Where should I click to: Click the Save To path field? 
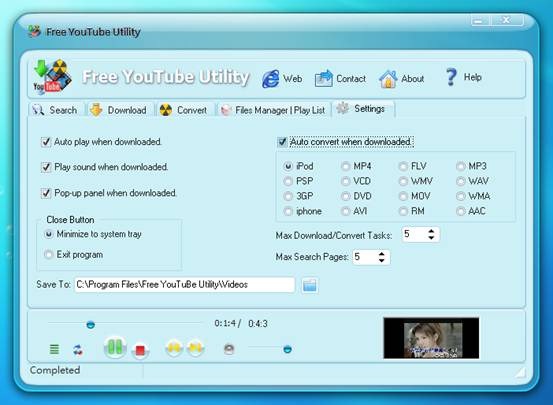point(184,285)
